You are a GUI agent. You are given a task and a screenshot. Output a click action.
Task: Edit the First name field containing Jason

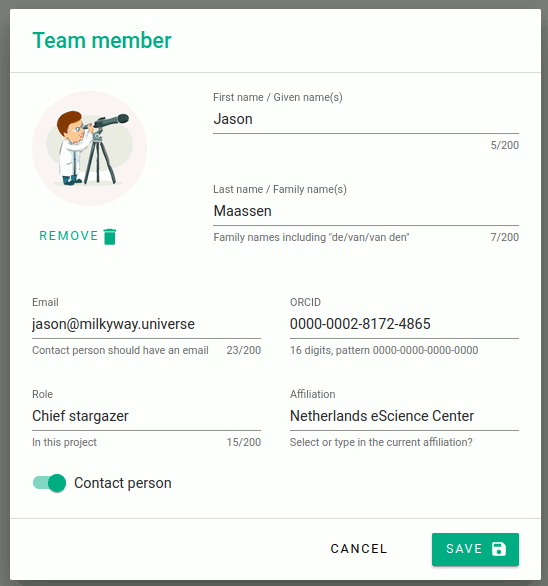pos(366,119)
